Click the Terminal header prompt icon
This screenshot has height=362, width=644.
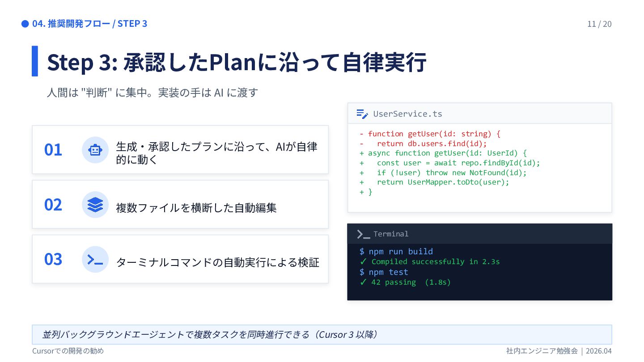coord(363,234)
